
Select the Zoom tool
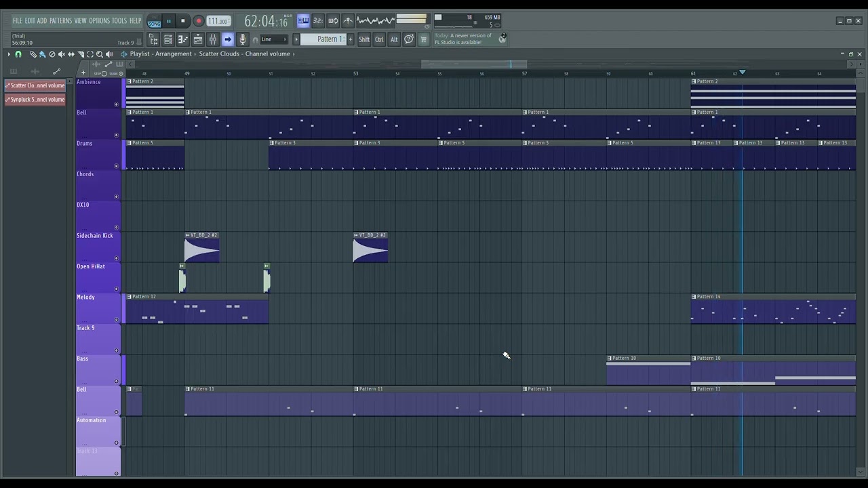100,54
